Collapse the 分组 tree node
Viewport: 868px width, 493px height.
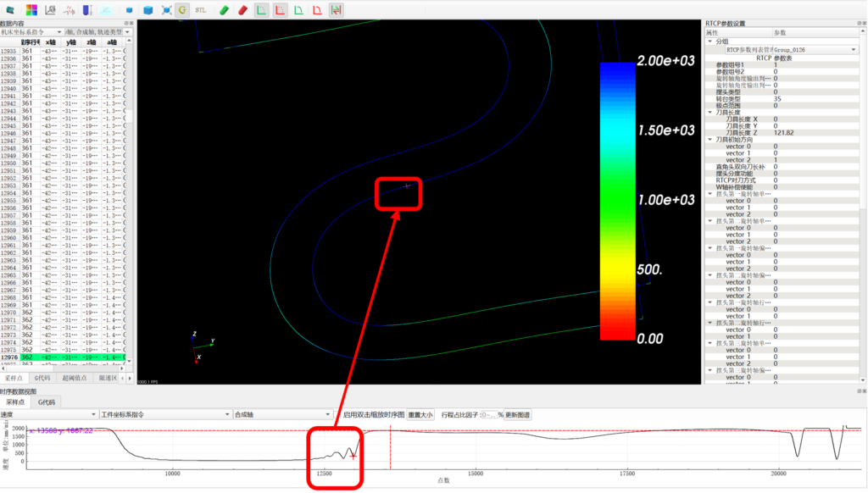tap(710, 42)
